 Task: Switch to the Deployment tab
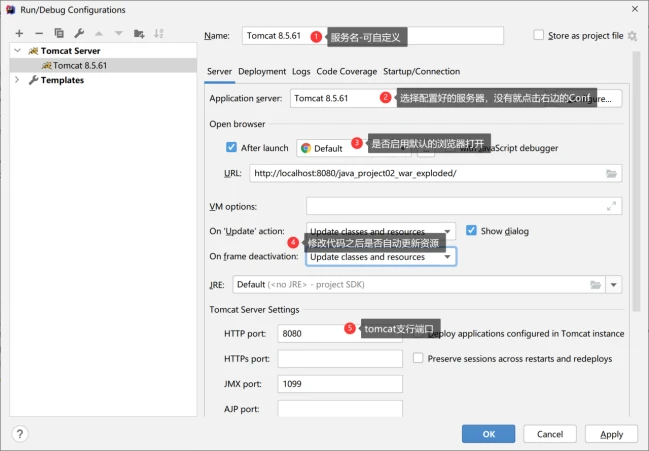tap(262, 72)
